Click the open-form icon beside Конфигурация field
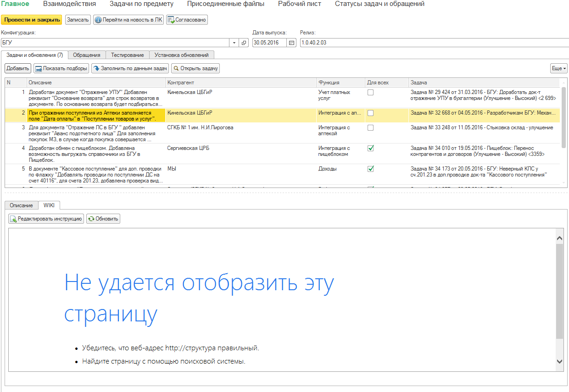The image size is (569, 392). coord(244,43)
